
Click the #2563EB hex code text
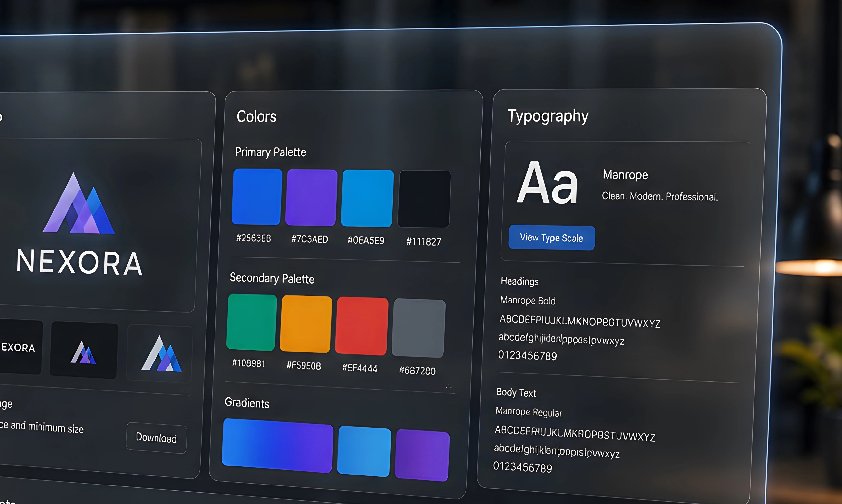click(254, 238)
